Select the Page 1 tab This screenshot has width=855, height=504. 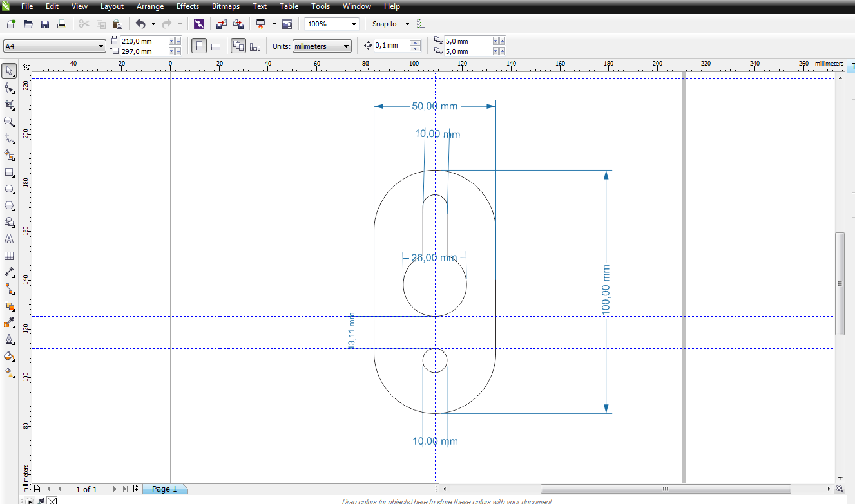click(x=164, y=489)
